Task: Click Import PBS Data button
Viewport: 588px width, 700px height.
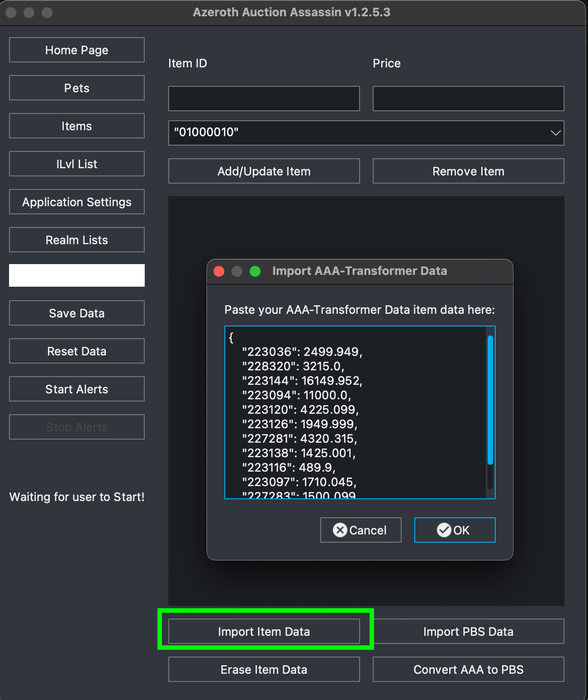Action: pos(469,631)
